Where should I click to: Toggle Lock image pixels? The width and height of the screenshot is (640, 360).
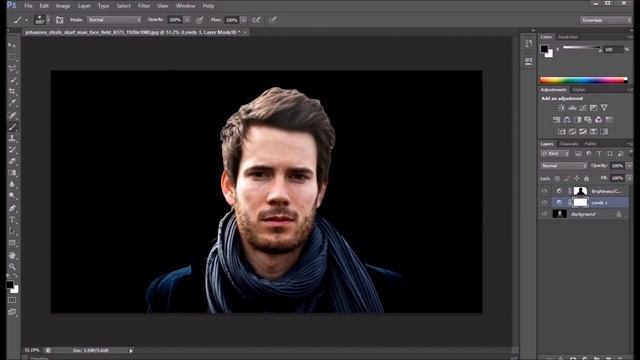(x=567, y=178)
